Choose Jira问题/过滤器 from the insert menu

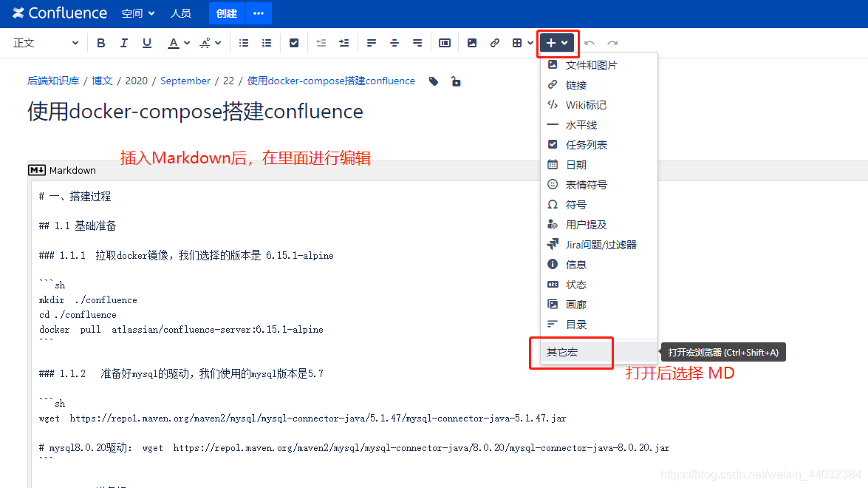click(599, 244)
